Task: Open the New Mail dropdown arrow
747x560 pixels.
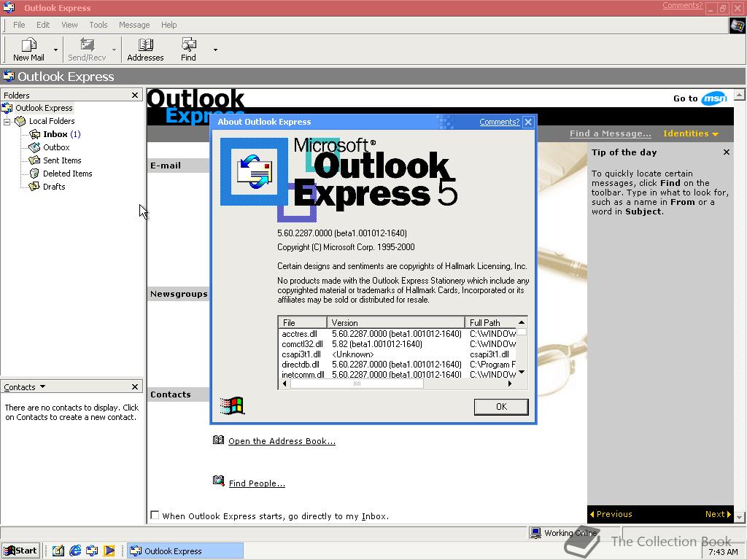Action: tap(55, 50)
